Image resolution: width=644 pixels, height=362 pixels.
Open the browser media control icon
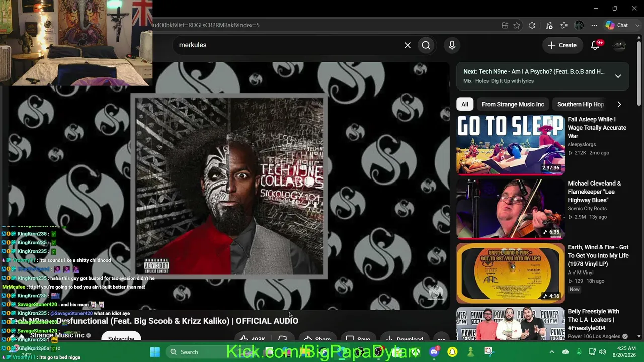click(x=549, y=25)
